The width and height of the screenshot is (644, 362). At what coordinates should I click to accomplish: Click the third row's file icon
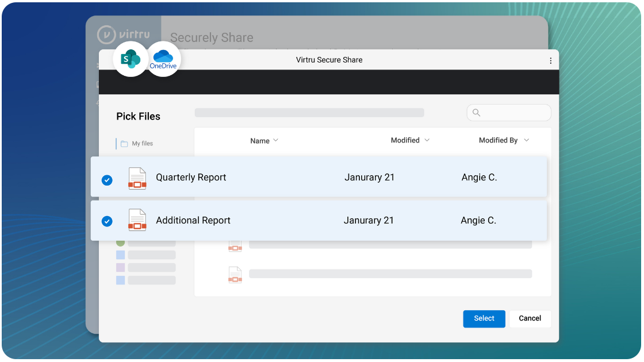[235, 244]
